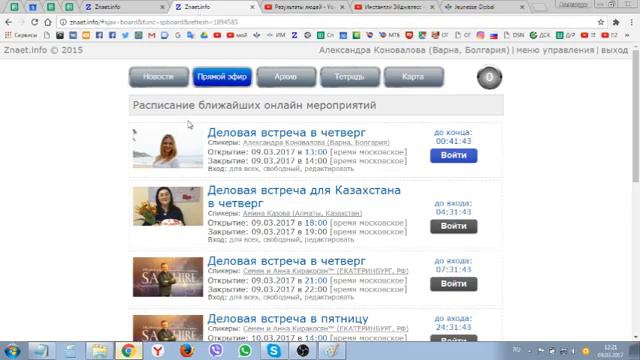Open the blue Z Znaet bookmark

(x=294, y=35)
